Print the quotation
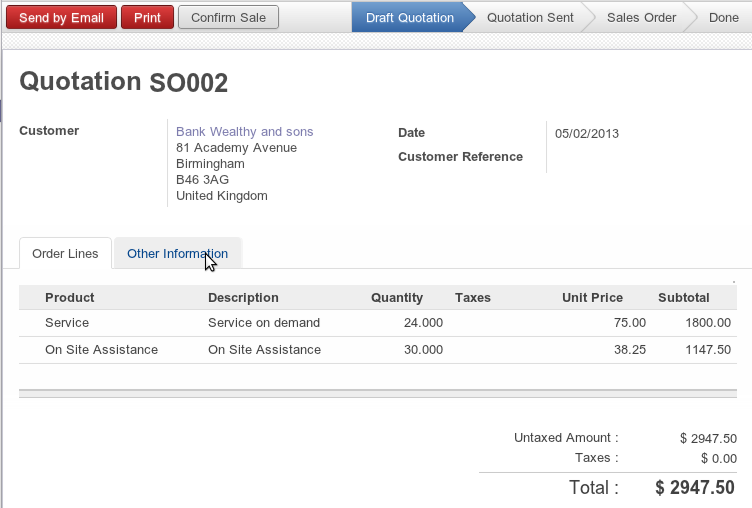 (x=147, y=17)
